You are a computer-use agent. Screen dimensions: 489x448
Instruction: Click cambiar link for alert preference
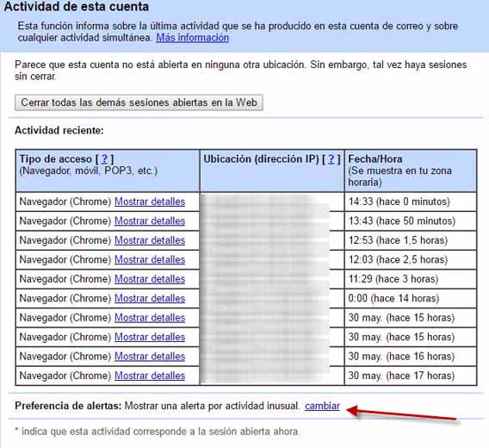pyautogui.click(x=322, y=406)
